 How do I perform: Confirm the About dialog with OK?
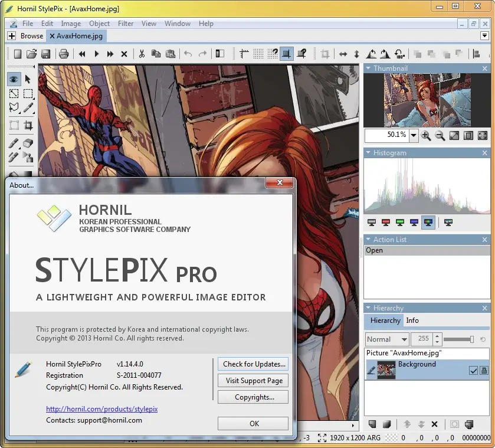pos(253,423)
